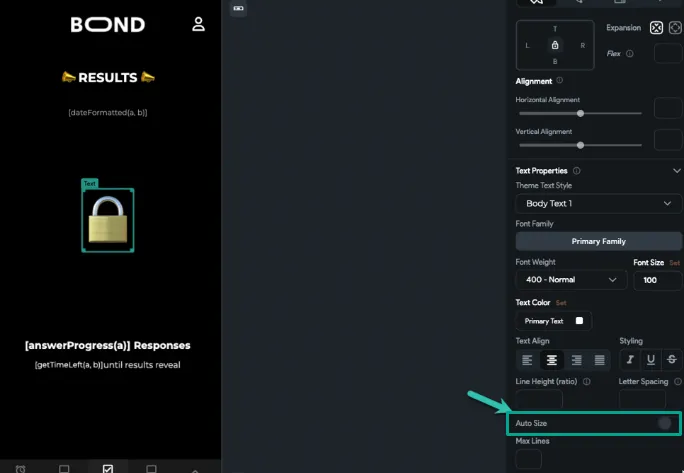Toggle the padding lock icon
This screenshot has height=473, width=684.
[555, 45]
